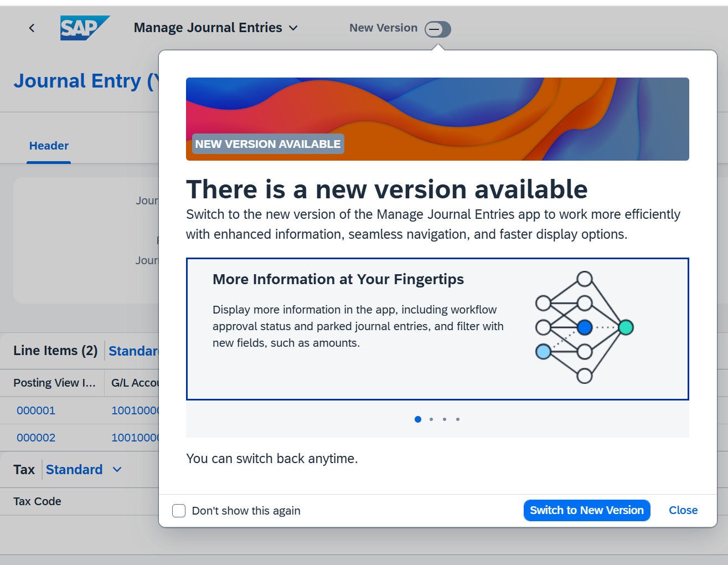Go back using the back arrow
The height and width of the screenshot is (565, 728).
click(x=32, y=28)
